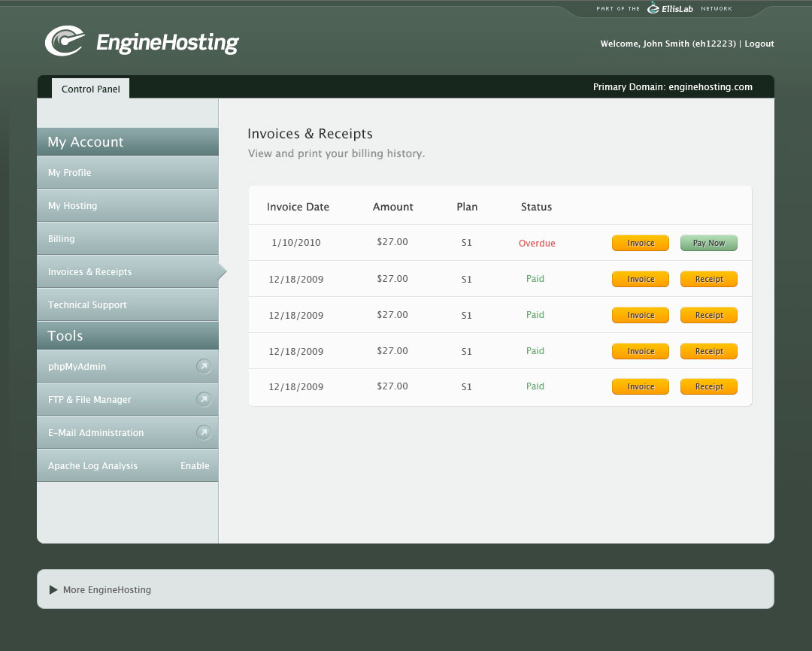View Invoice in third Paid row

(641, 351)
